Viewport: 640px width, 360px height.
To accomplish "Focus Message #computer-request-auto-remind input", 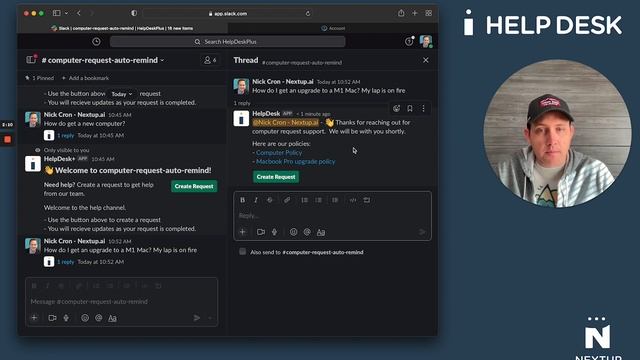I will click(x=122, y=301).
